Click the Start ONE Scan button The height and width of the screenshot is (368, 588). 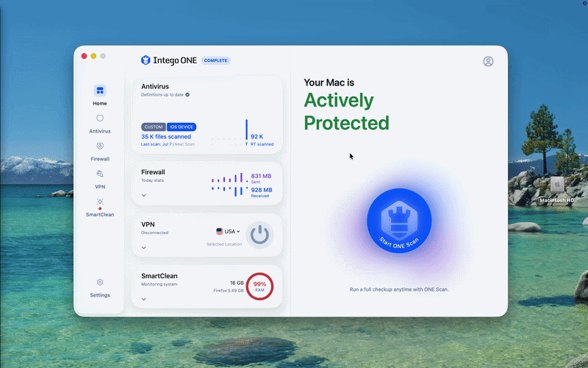coord(399,220)
